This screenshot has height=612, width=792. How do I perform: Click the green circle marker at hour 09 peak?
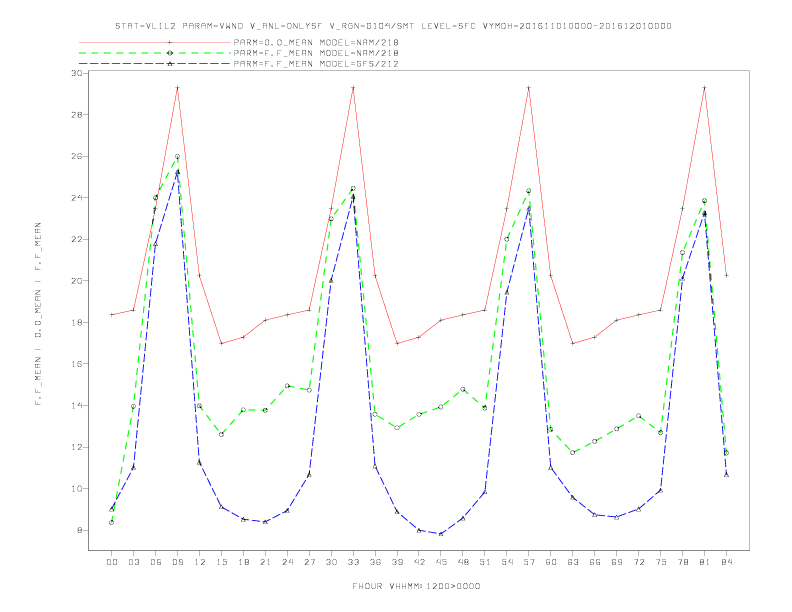(x=177, y=157)
